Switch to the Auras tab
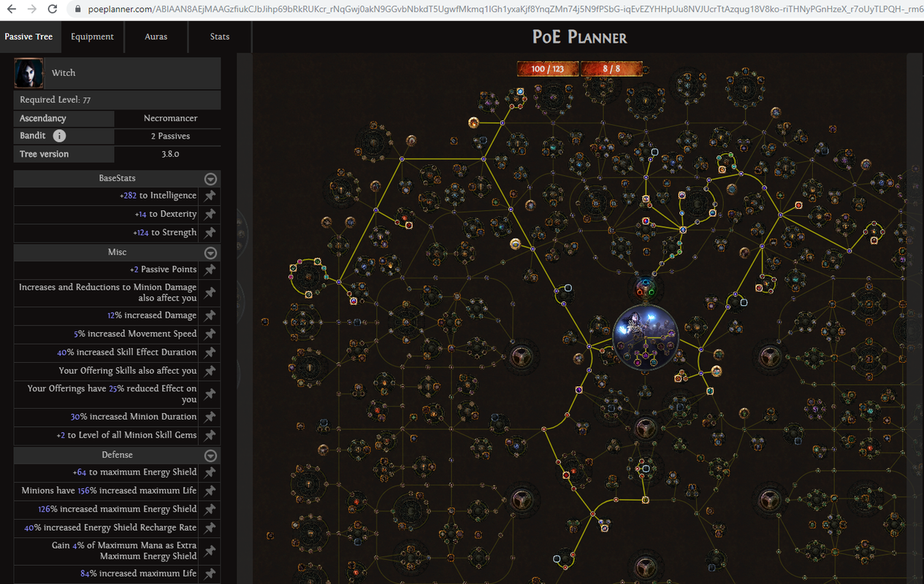Image resolution: width=924 pixels, height=584 pixels. point(156,36)
